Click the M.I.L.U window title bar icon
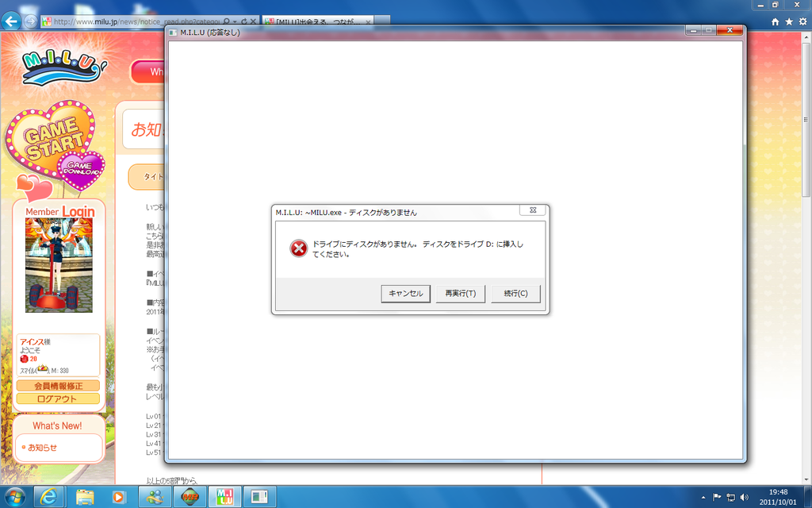This screenshot has height=508, width=812. pyautogui.click(x=173, y=32)
